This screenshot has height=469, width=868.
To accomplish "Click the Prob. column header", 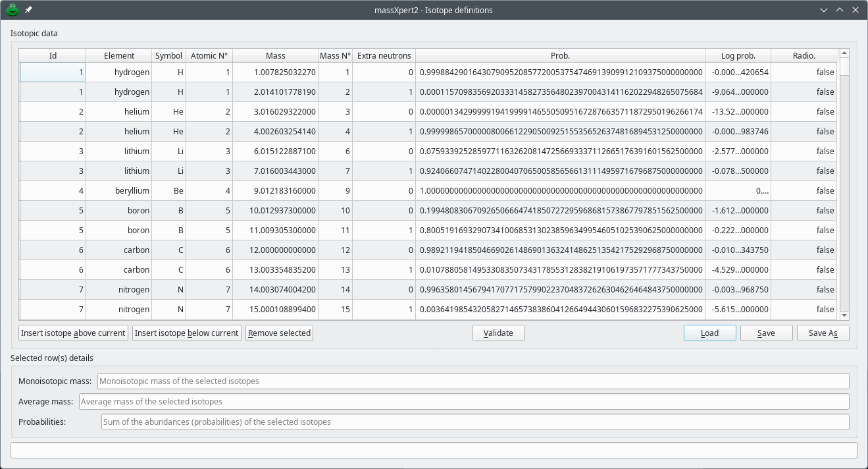I will click(560, 56).
